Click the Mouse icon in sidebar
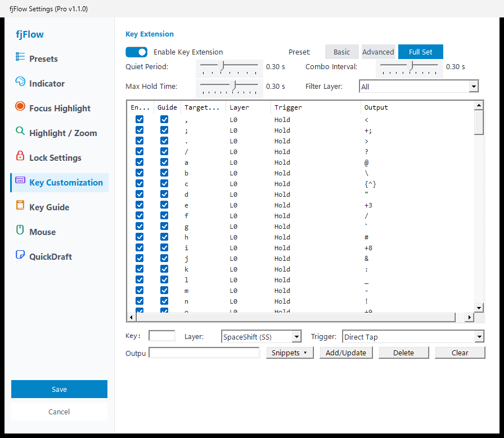Viewport: 504px width, 438px height. pyautogui.click(x=20, y=230)
